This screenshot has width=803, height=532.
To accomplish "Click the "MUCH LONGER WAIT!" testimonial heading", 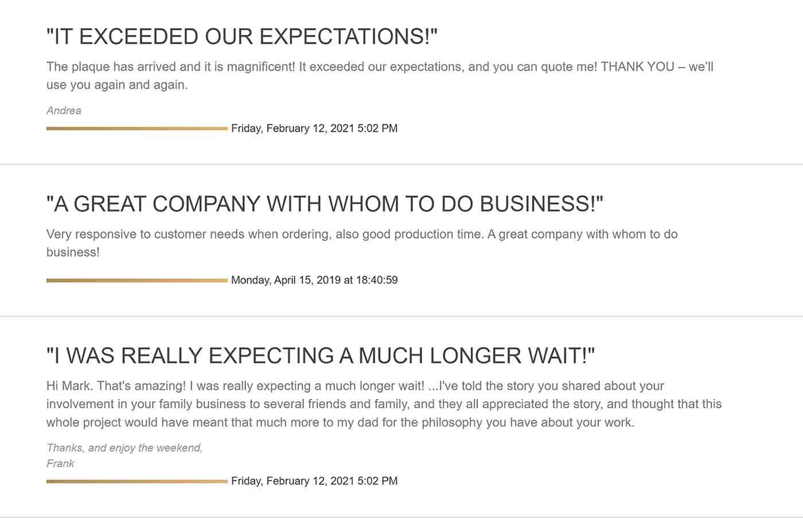I will tap(321, 356).
